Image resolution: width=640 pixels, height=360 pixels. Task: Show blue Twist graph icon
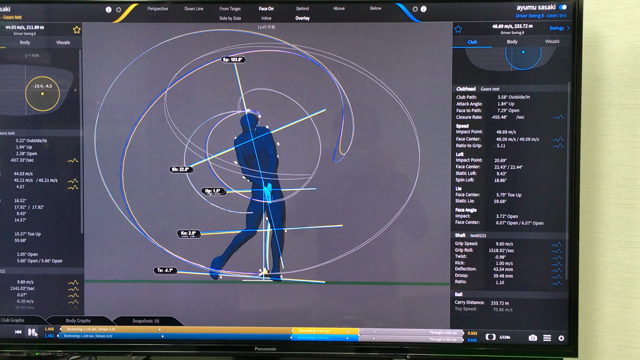click(x=557, y=258)
